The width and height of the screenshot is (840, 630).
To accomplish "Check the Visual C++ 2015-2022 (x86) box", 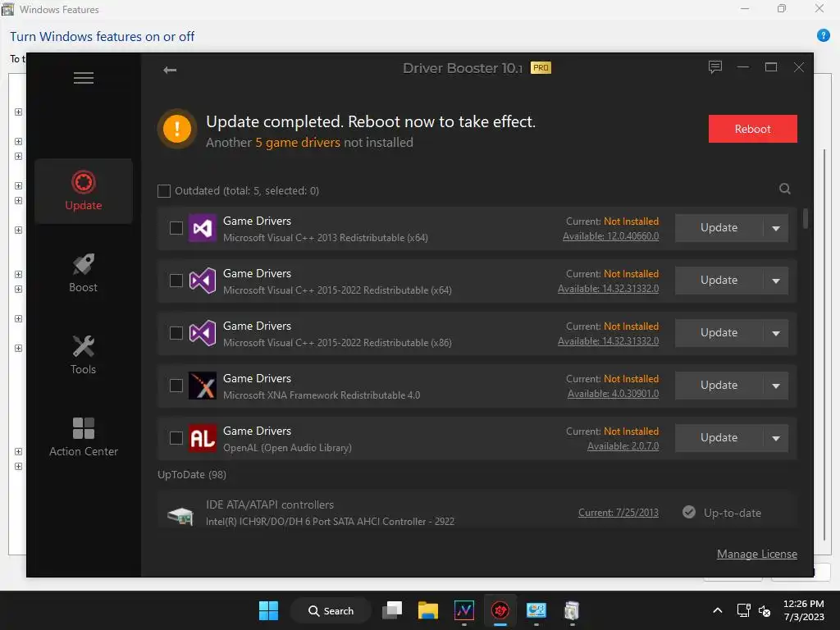I will 176,333.
